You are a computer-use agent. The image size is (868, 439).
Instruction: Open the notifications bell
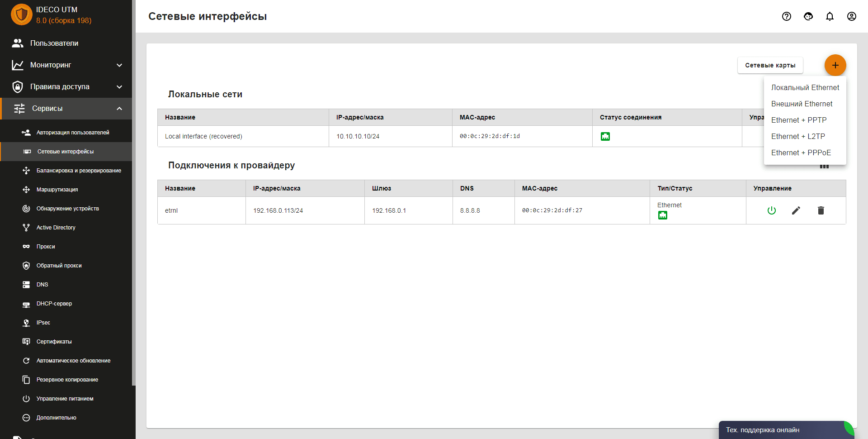click(x=830, y=16)
